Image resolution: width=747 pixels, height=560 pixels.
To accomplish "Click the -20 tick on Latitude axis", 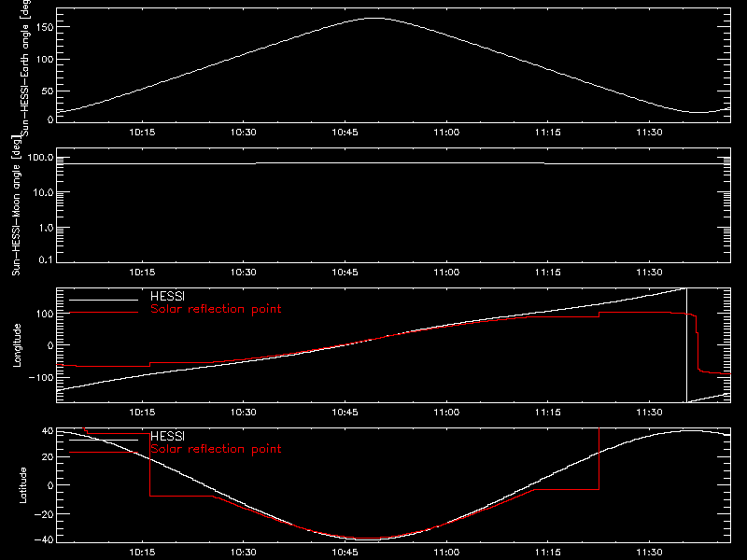I will tap(44, 514).
